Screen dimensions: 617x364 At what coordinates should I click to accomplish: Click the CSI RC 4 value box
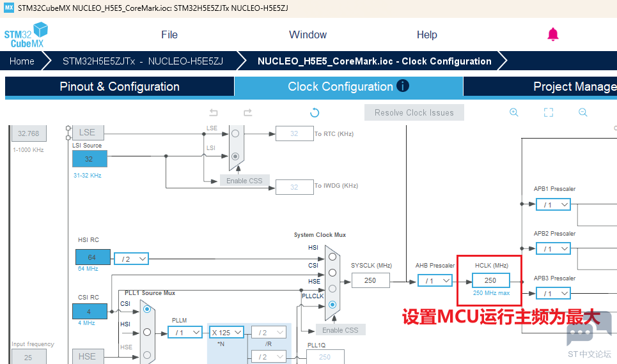click(90, 312)
